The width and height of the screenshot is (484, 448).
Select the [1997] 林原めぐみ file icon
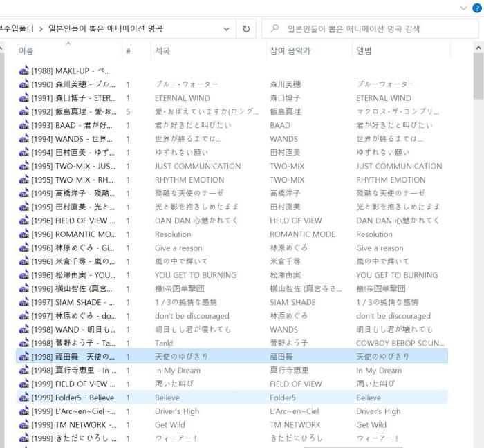click(24, 316)
